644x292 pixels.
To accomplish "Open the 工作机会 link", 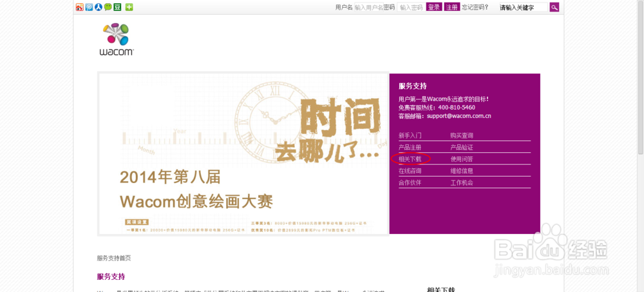I will [x=462, y=182].
